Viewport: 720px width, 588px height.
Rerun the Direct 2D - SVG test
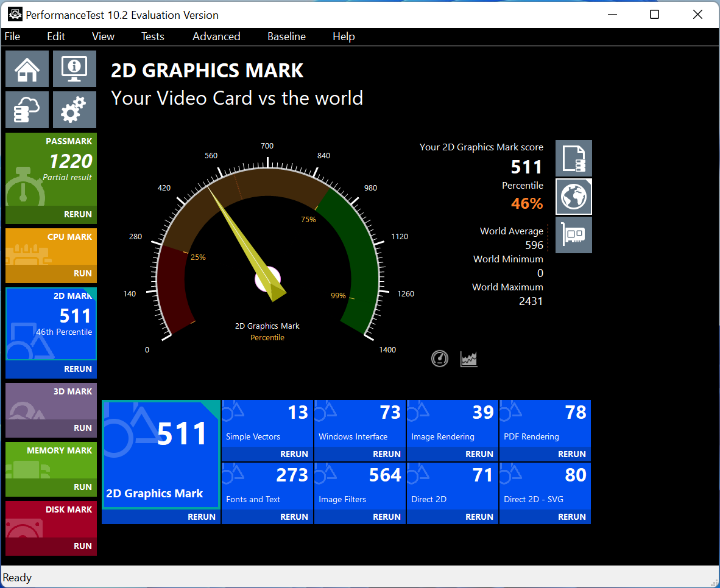(571, 517)
